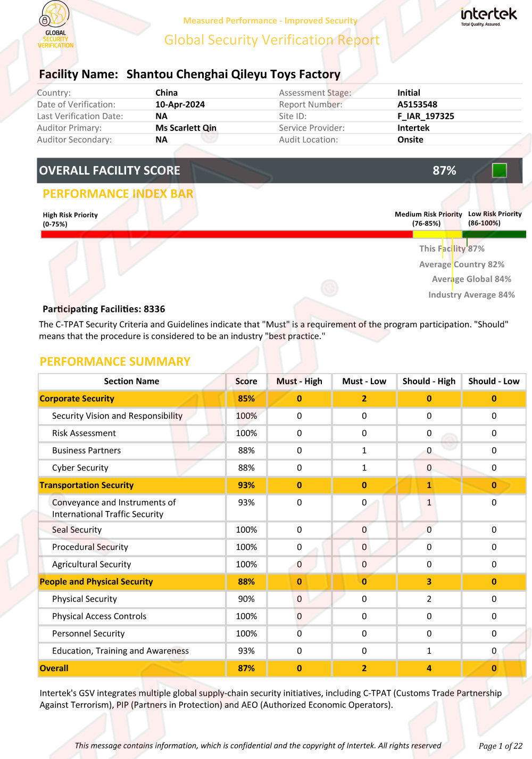
Task: Click the 'Should - Low' column header
Action: [x=494, y=381]
